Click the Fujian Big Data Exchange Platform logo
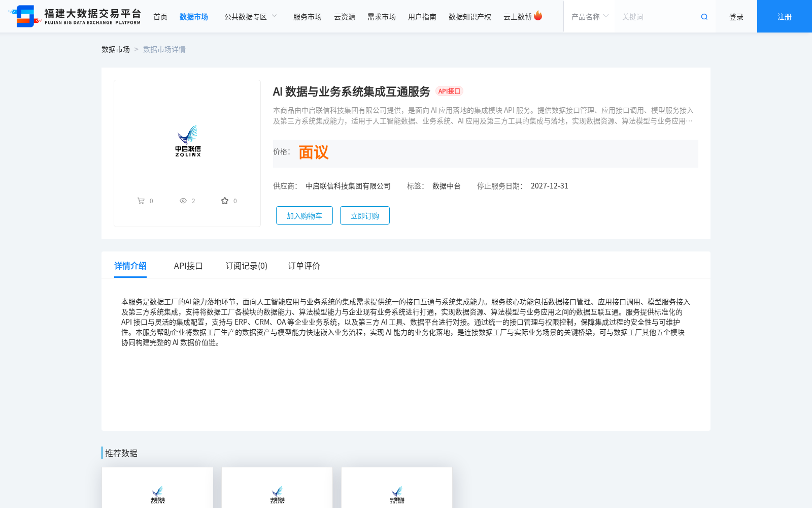Screen dimensions: 812x508 pos(75,16)
